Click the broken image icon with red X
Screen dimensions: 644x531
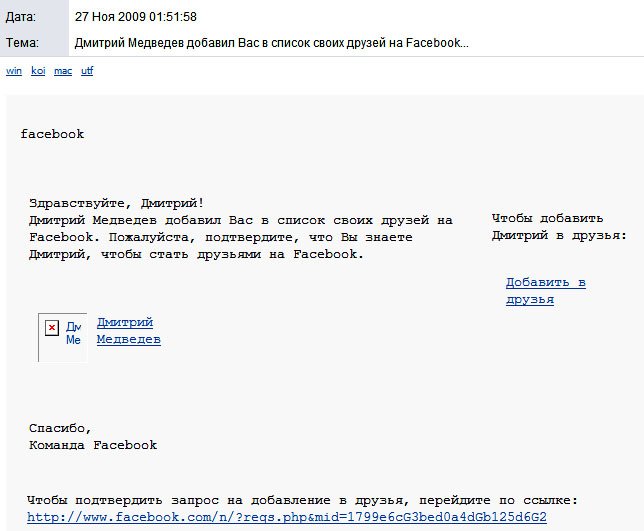click(52, 328)
